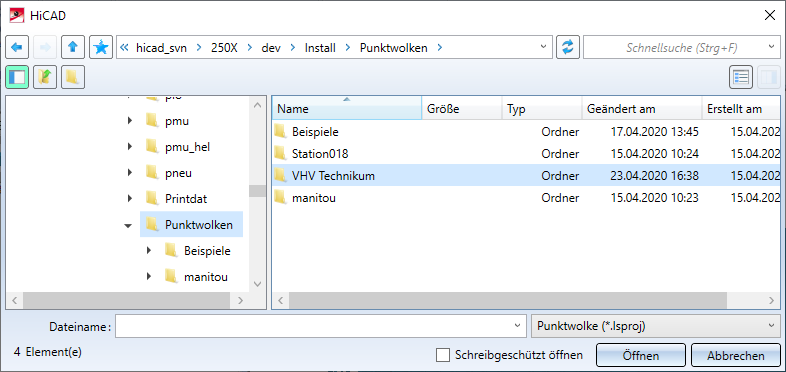Expand the Printdat tree folder
The width and height of the screenshot is (786, 372).
[x=130, y=199]
